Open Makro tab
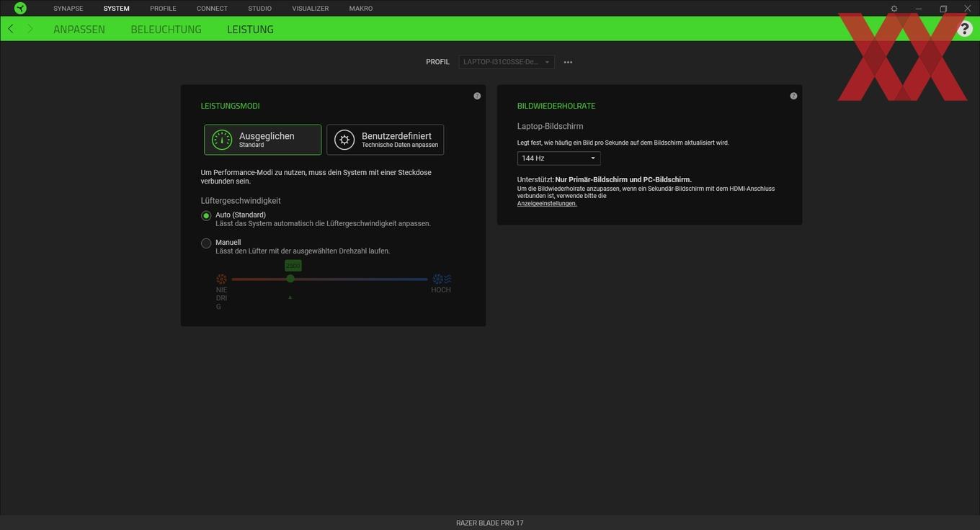Viewport: 980px width, 530px height. [361, 9]
